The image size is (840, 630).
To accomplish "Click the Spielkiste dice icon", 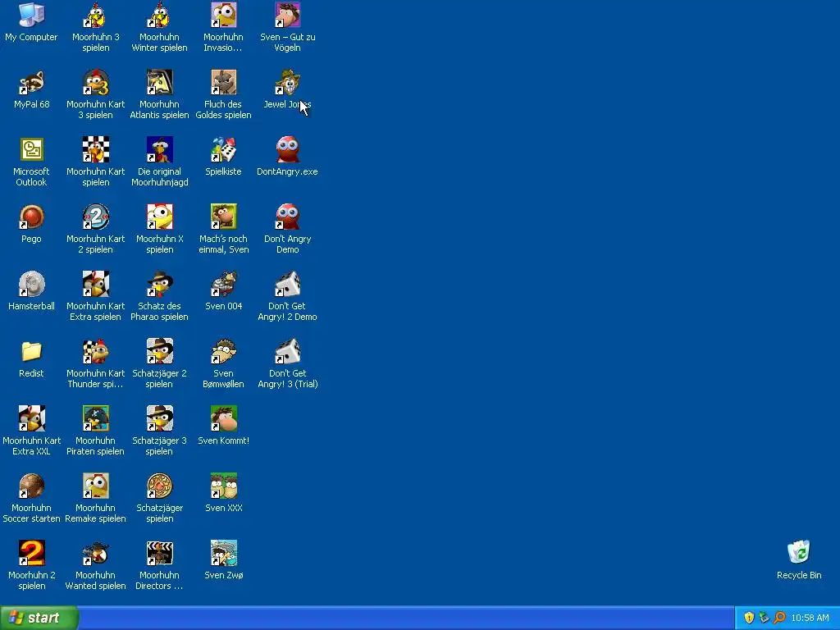I will pyautogui.click(x=223, y=149).
